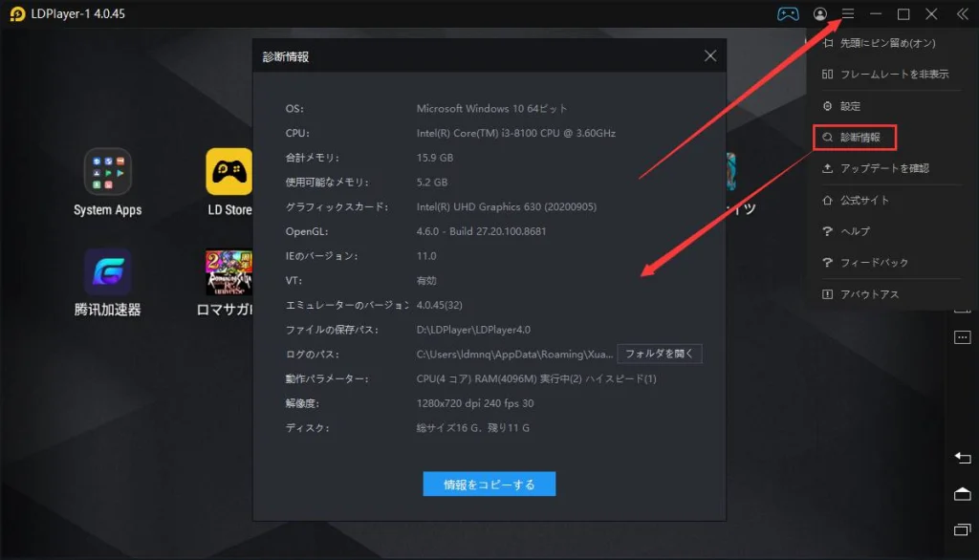Click フォルダを開く button

[660, 354]
